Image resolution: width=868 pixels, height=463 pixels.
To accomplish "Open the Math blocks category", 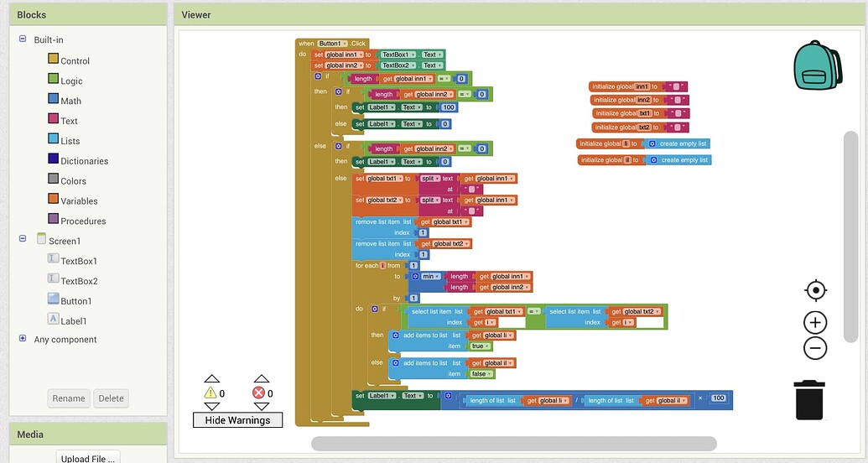I will pyautogui.click(x=70, y=101).
